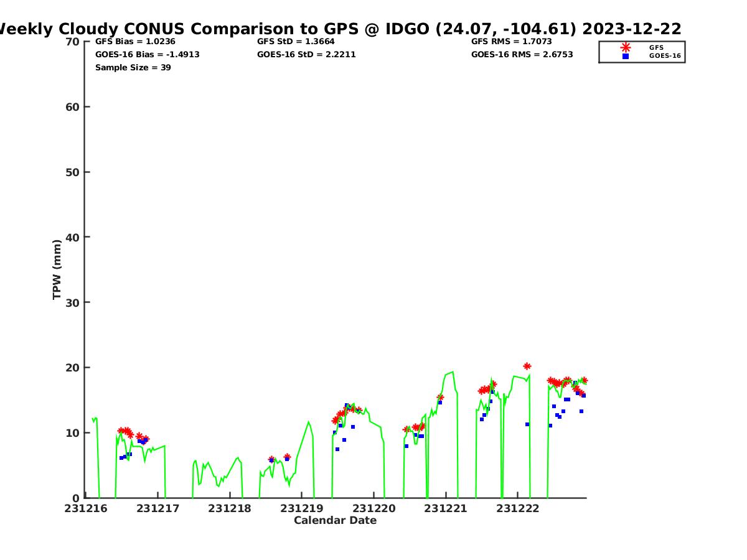Image resolution: width=747 pixels, height=560 pixels.
Task: Click the plot title text
Action: (339, 29)
